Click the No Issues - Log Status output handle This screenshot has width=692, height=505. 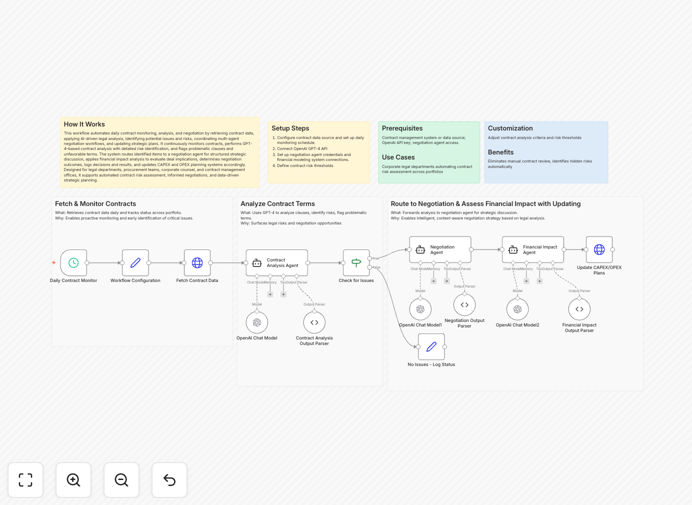pyautogui.click(x=445, y=347)
